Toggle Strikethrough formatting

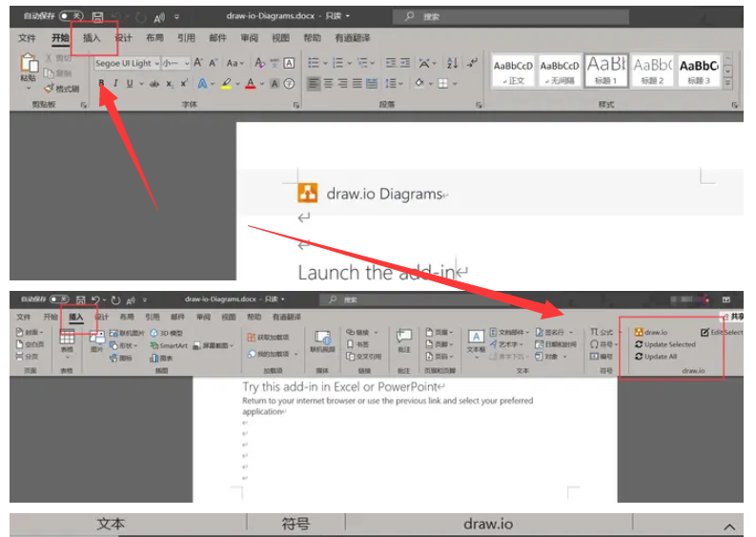point(154,84)
